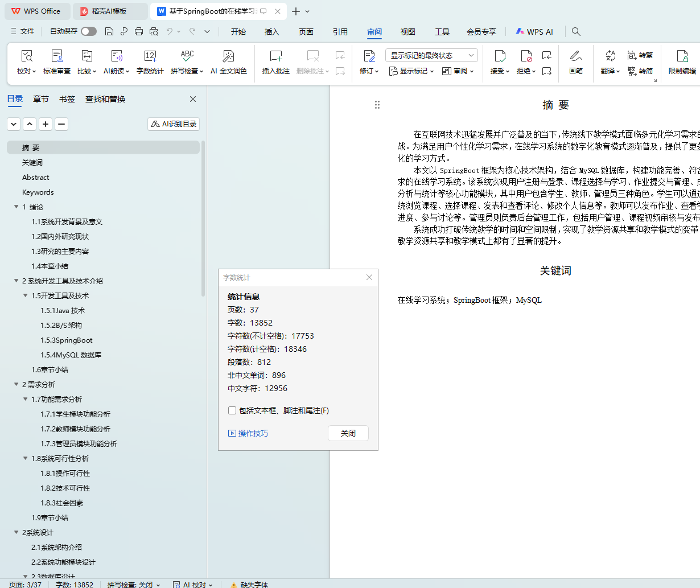Collapse the 1 绪论 tree node

pyautogui.click(x=17, y=207)
